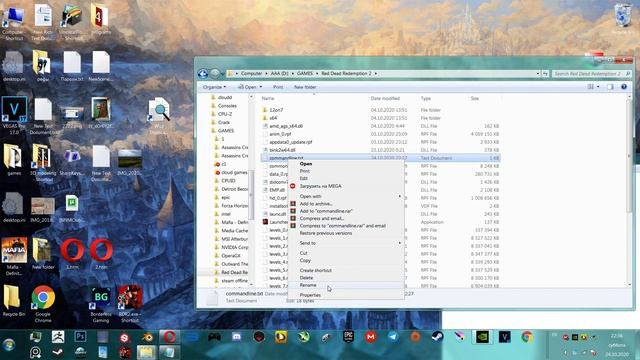Select CPU-Z folder in navigation tree
640x360 pixels.
[224, 114]
